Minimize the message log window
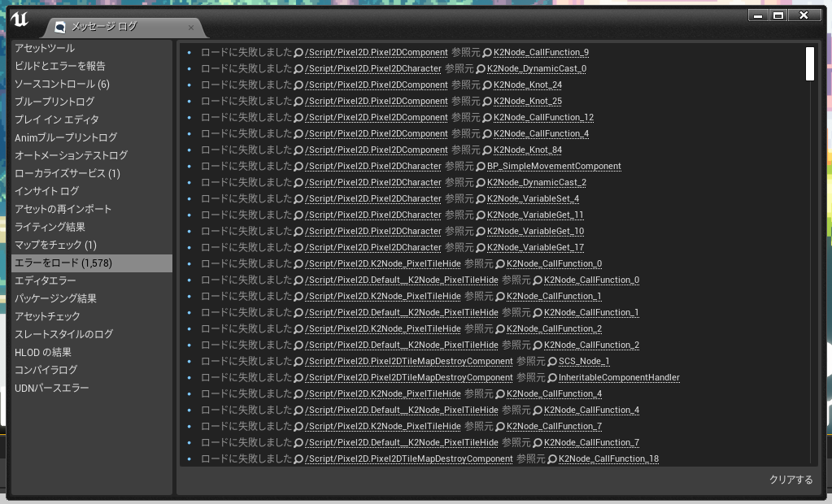This screenshot has width=832, height=504. pyautogui.click(x=758, y=15)
